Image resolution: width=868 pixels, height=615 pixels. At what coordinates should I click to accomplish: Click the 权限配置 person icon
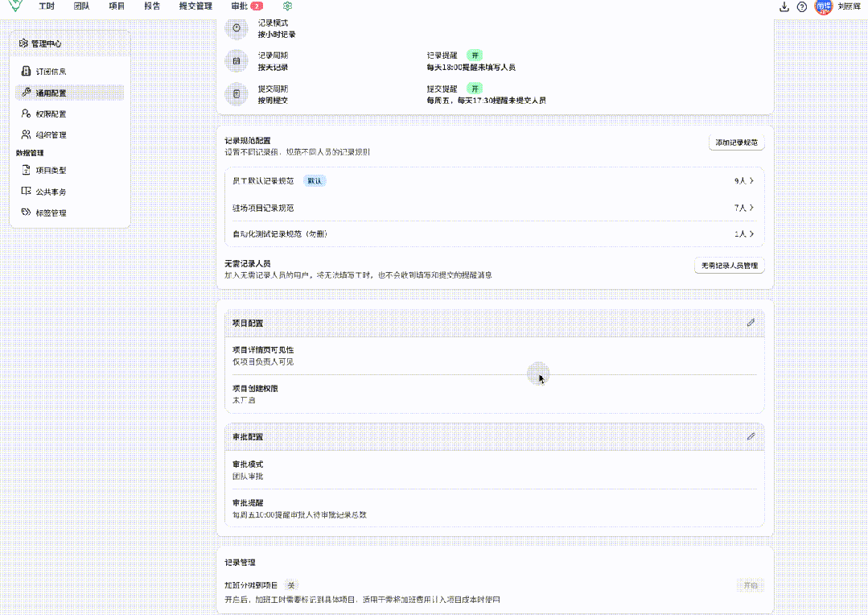click(26, 114)
